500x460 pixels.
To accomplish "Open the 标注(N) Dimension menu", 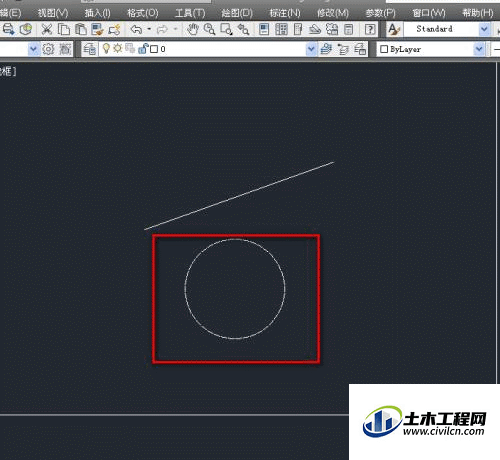I will pos(285,13).
